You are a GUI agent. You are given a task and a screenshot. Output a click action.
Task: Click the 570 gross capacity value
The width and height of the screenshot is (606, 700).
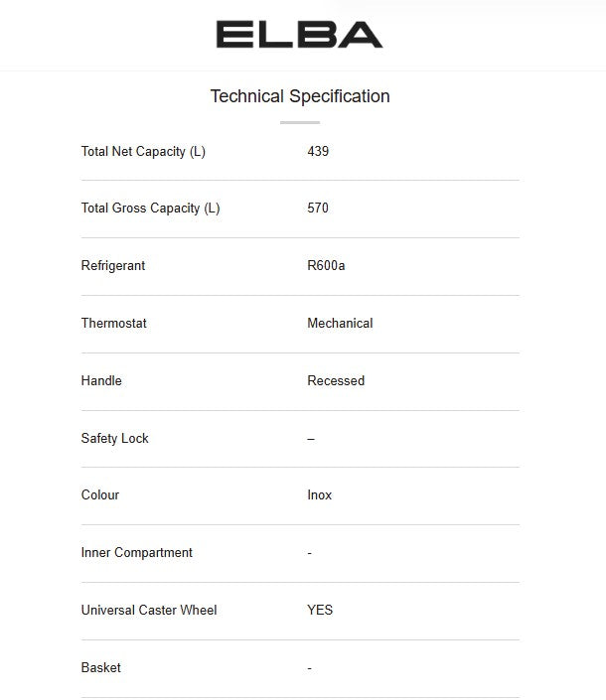(x=318, y=209)
